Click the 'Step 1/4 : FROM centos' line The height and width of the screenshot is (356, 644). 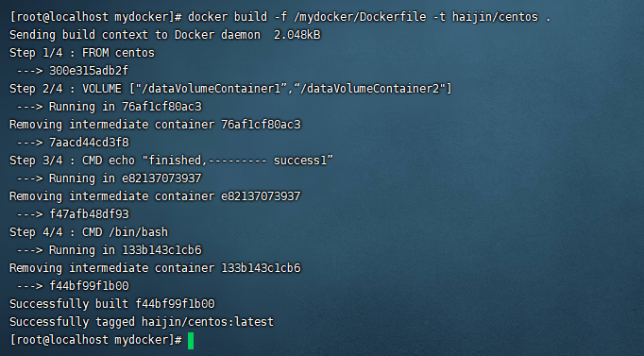[82, 53]
